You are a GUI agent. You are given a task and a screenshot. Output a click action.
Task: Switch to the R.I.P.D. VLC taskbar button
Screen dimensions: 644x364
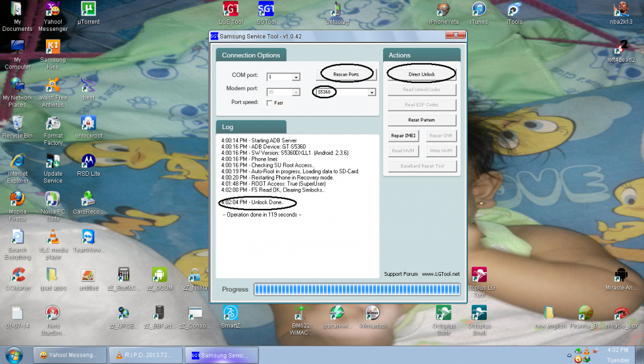coord(146,355)
